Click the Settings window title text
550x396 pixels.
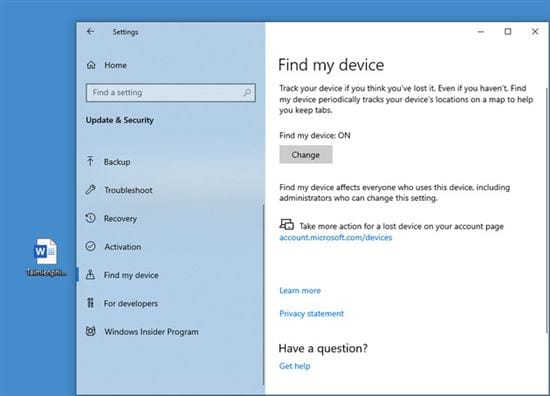pos(125,32)
